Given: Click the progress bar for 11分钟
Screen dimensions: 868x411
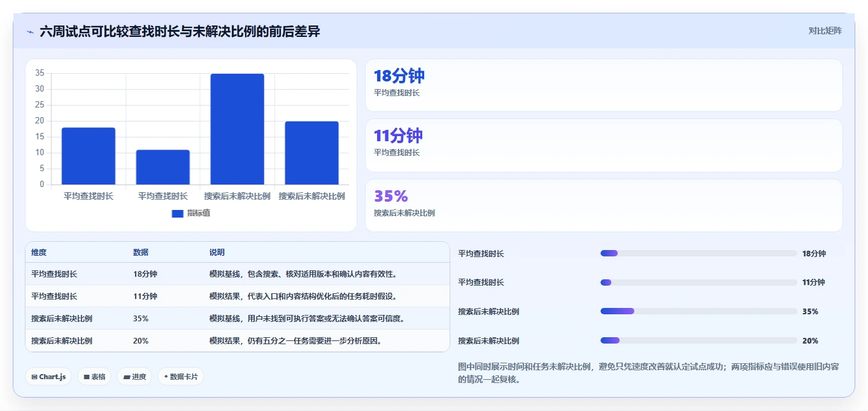Looking at the screenshot, I should (x=699, y=282).
